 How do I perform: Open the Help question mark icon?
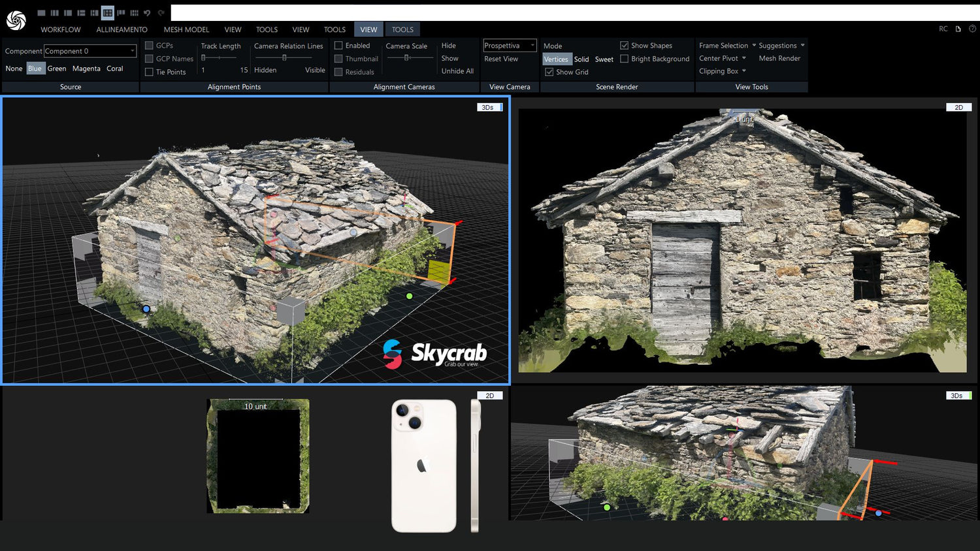point(972,29)
